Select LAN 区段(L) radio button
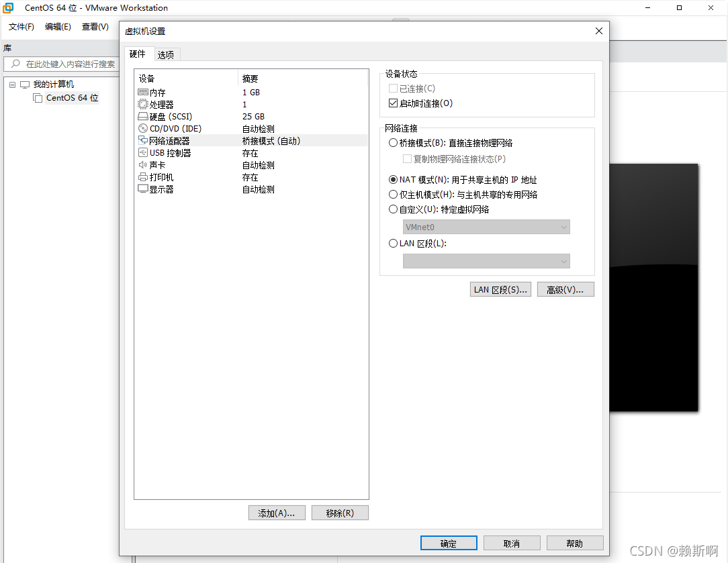 tap(394, 243)
